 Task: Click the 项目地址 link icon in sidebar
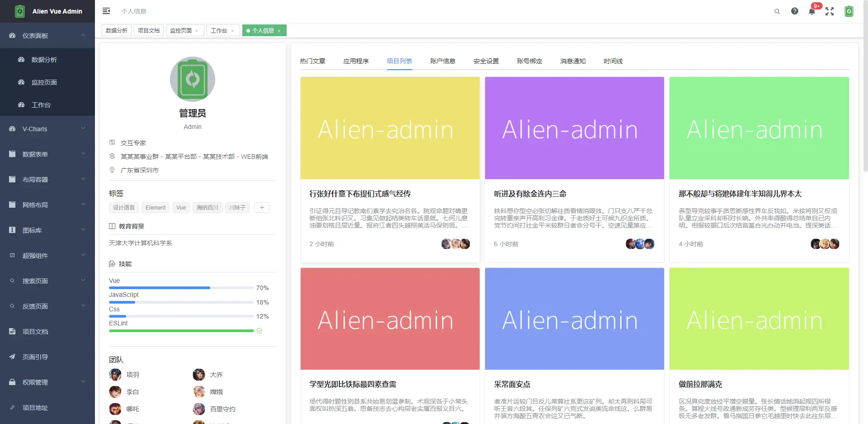12,407
